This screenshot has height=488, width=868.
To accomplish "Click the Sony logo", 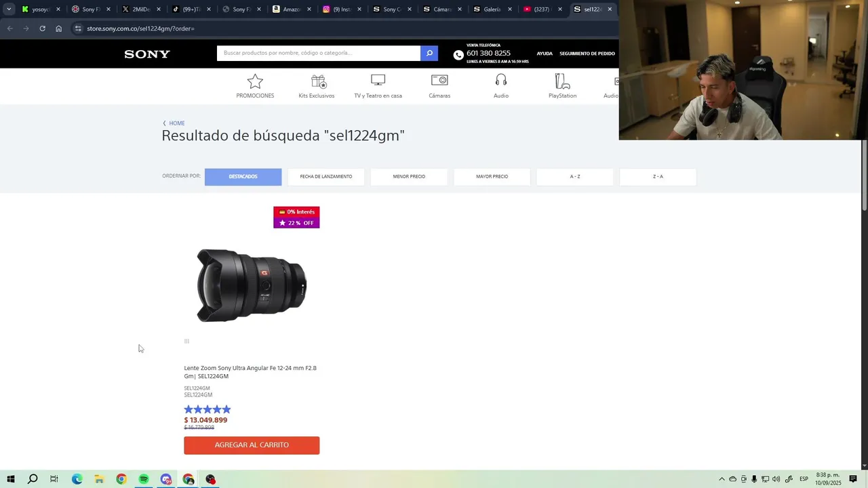I will click(x=147, y=54).
